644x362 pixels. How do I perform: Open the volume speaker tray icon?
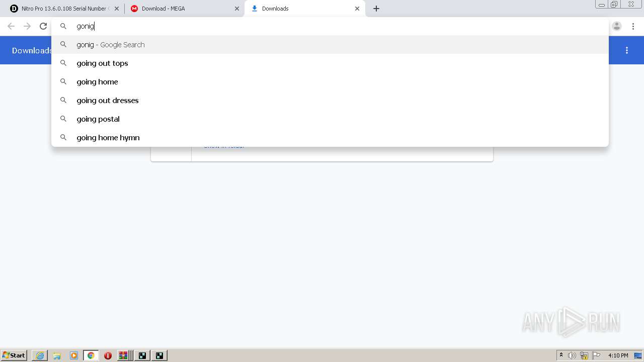tap(572, 355)
